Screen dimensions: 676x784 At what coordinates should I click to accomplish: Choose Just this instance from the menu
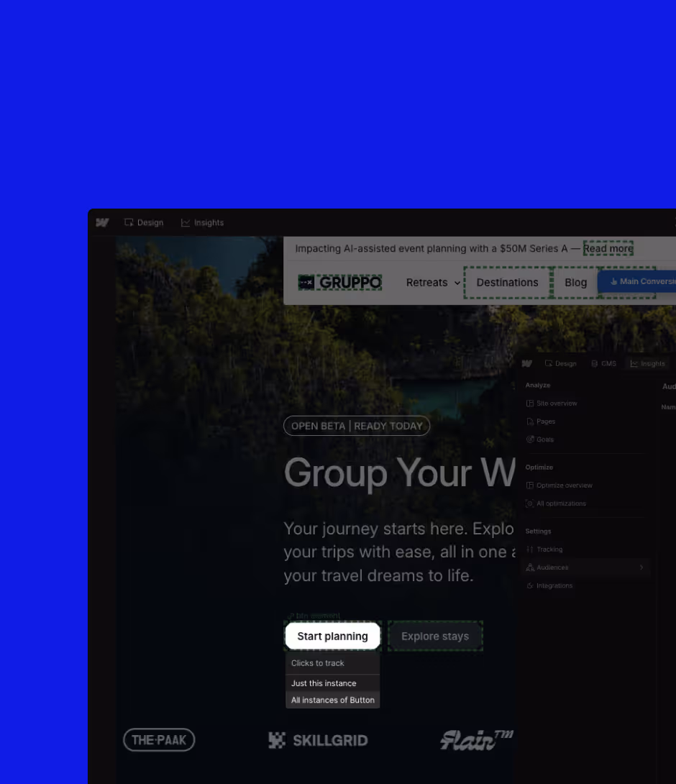coord(332,683)
